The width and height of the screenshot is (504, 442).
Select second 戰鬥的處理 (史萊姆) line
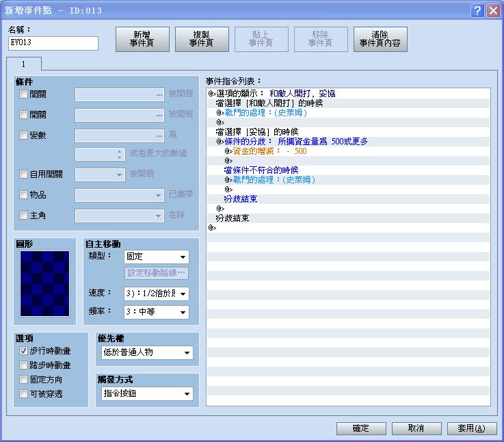coord(349,180)
